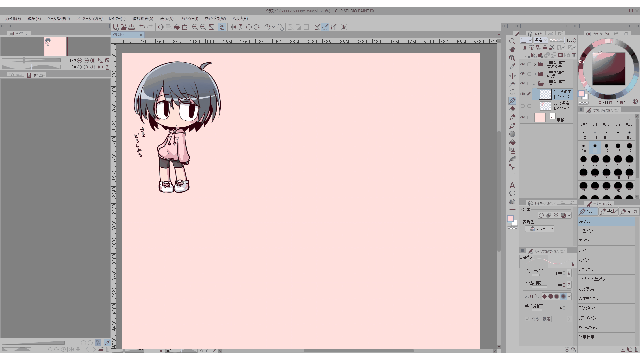Toggle eye of the selected highlighted layer
The height and width of the screenshot is (360, 640).
tap(523, 94)
